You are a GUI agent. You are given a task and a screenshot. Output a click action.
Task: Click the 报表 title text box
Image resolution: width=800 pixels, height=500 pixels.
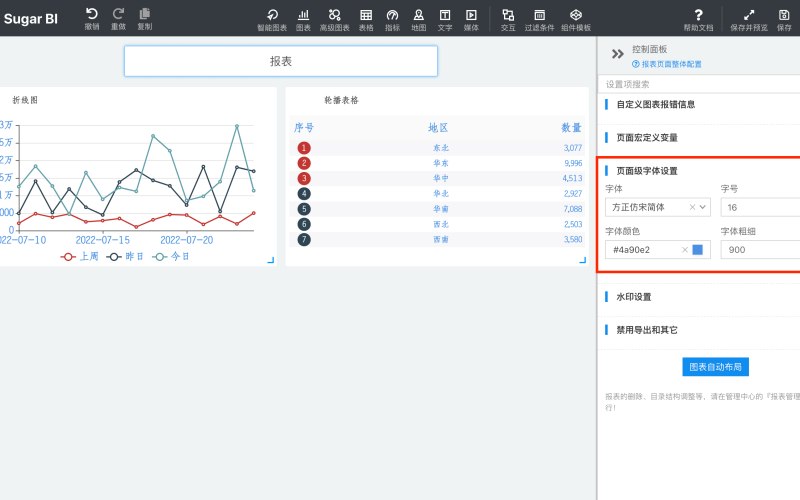click(281, 61)
